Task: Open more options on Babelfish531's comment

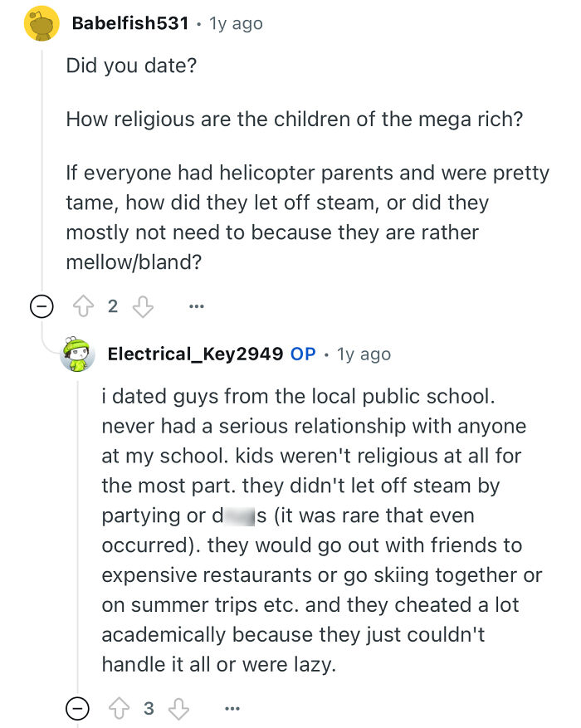Action: tap(196, 306)
